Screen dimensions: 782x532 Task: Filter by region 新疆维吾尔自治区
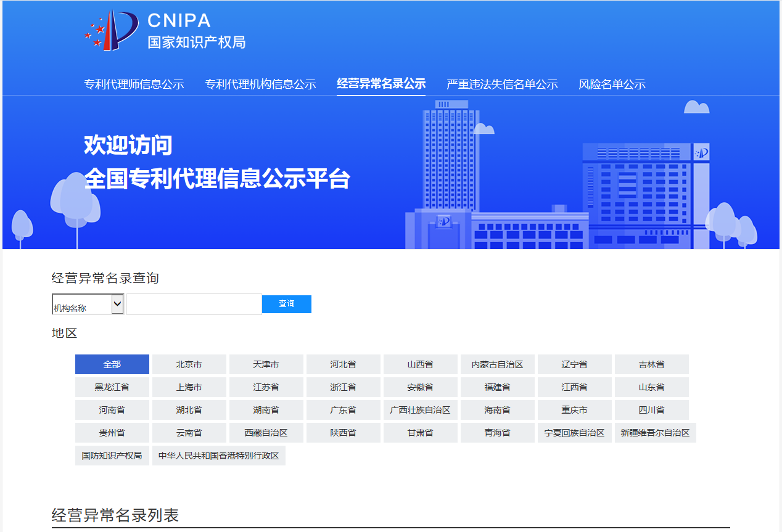656,433
